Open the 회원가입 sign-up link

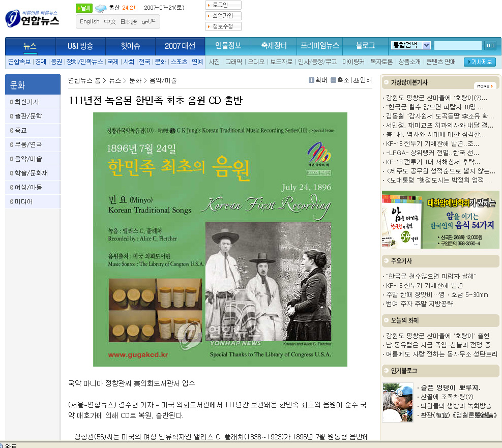(223, 16)
